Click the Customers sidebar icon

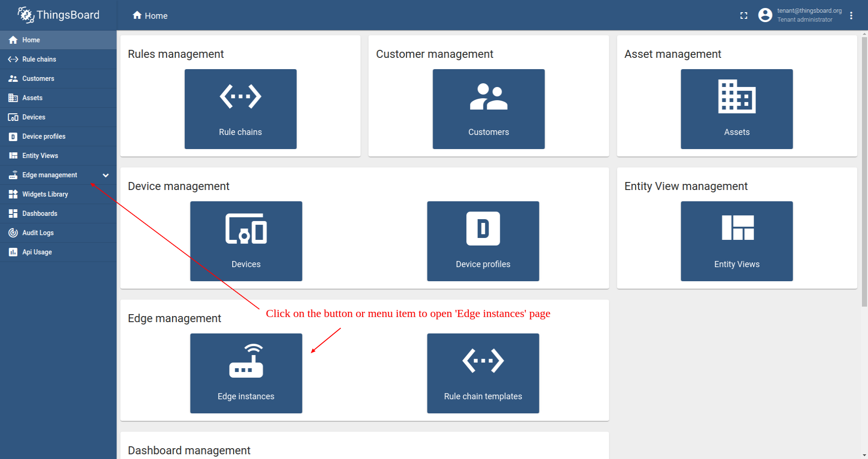[13, 79]
